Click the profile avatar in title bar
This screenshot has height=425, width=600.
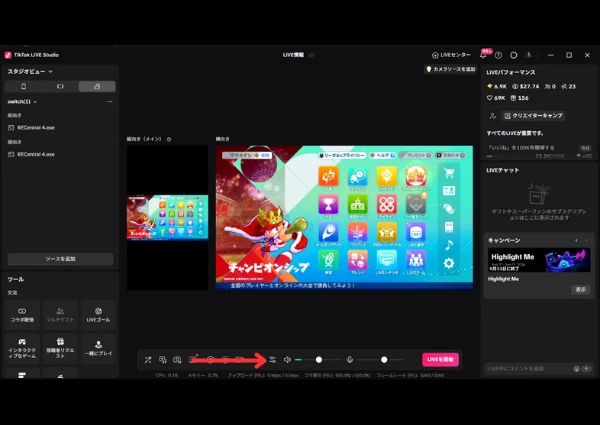tap(529, 55)
